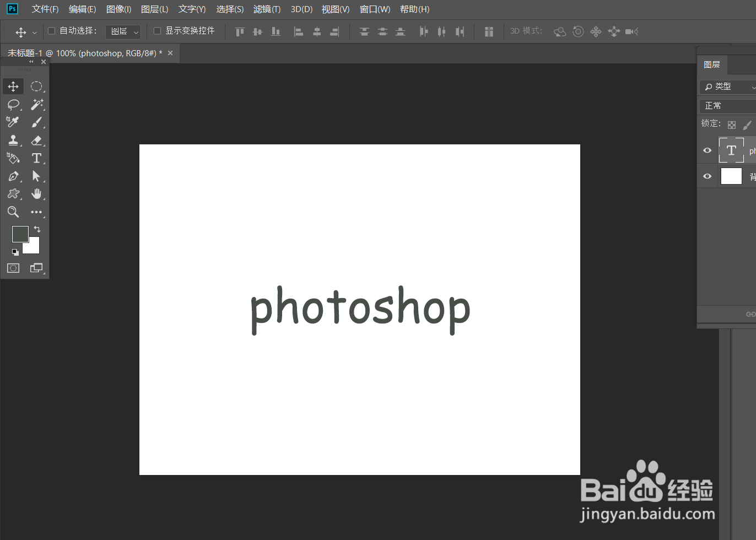The width and height of the screenshot is (756, 540).
Task: Open the 图像(I) menu
Action: (x=118, y=9)
